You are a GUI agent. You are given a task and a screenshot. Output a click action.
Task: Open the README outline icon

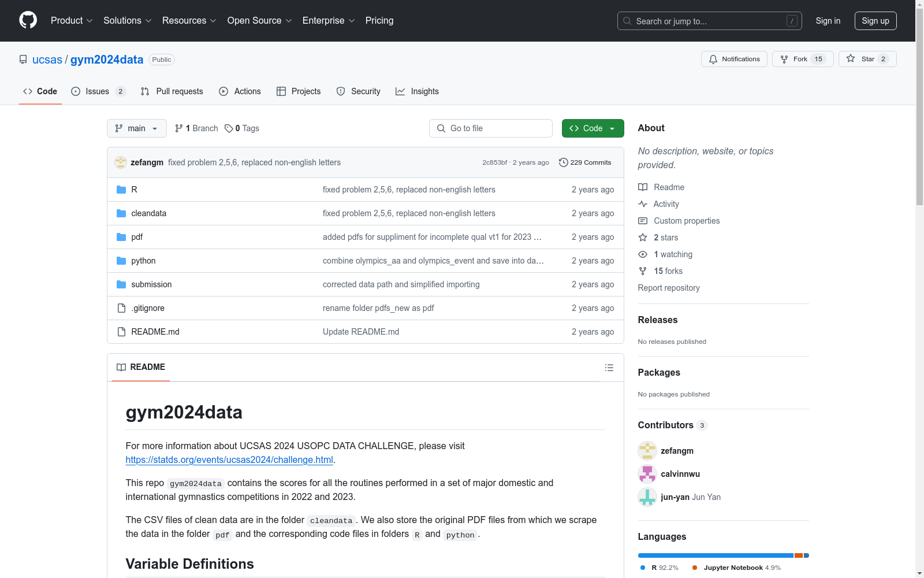[609, 368]
